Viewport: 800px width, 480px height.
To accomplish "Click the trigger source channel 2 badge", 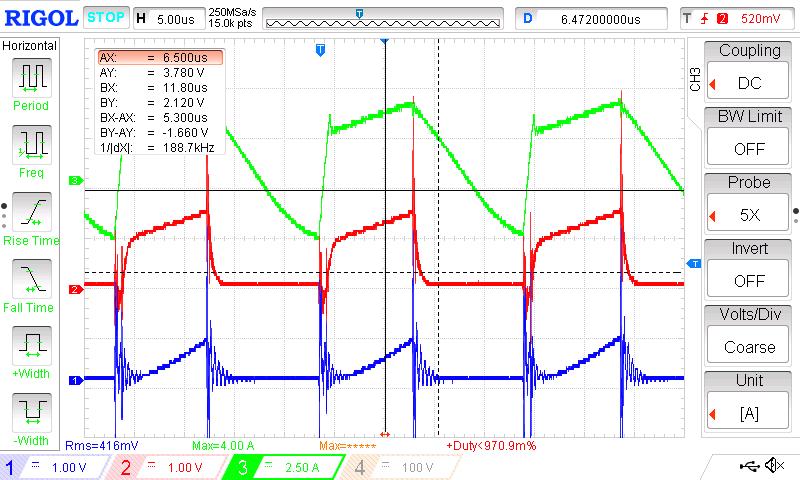I will coord(722,19).
